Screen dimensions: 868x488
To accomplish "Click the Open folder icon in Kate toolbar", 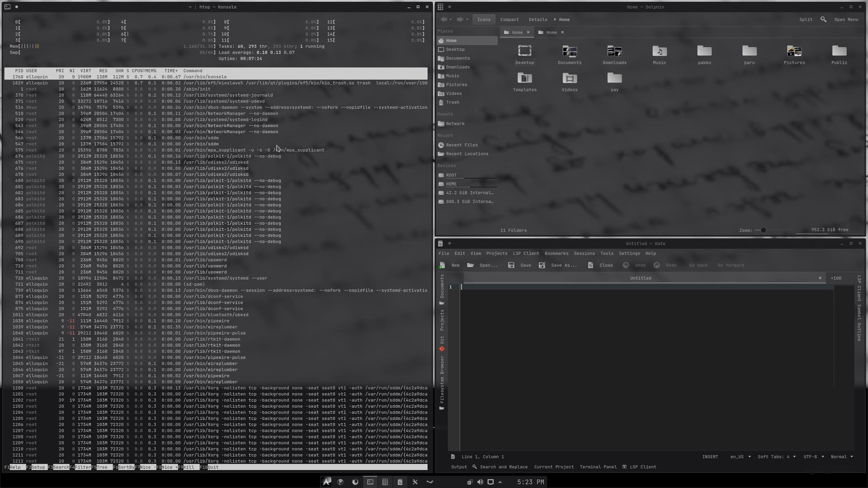I will (471, 265).
